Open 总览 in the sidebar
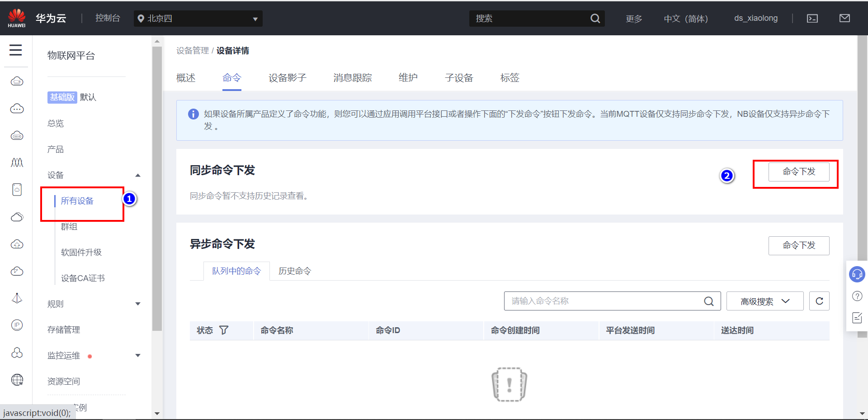 pos(56,124)
